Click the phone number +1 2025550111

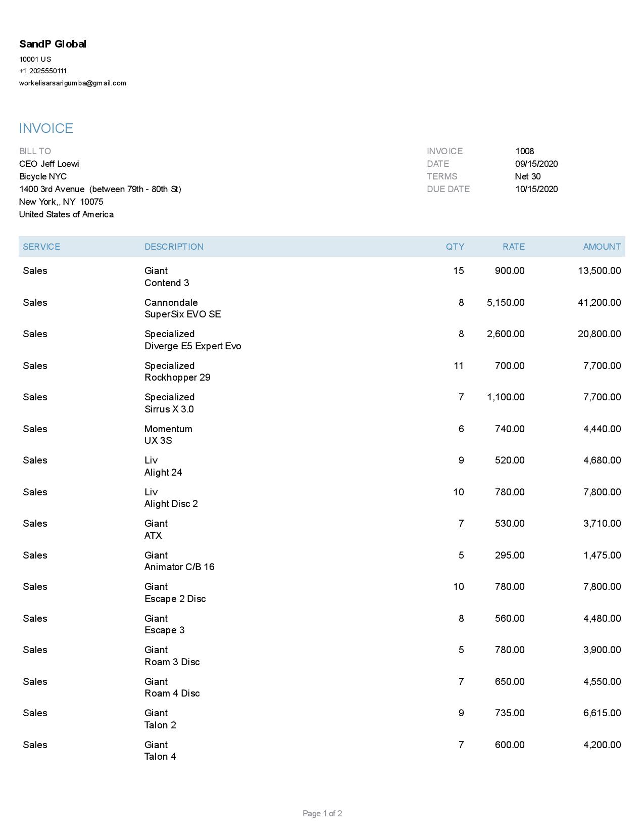[x=43, y=71]
